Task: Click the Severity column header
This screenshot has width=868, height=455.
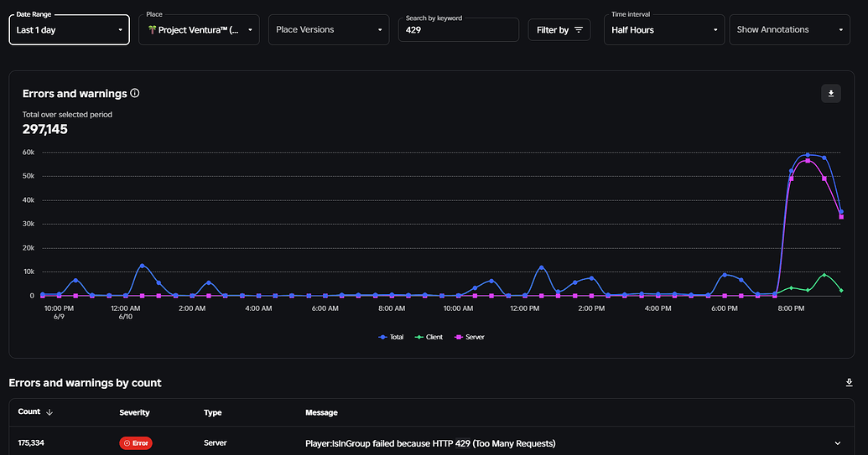Action: [x=134, y=412]
